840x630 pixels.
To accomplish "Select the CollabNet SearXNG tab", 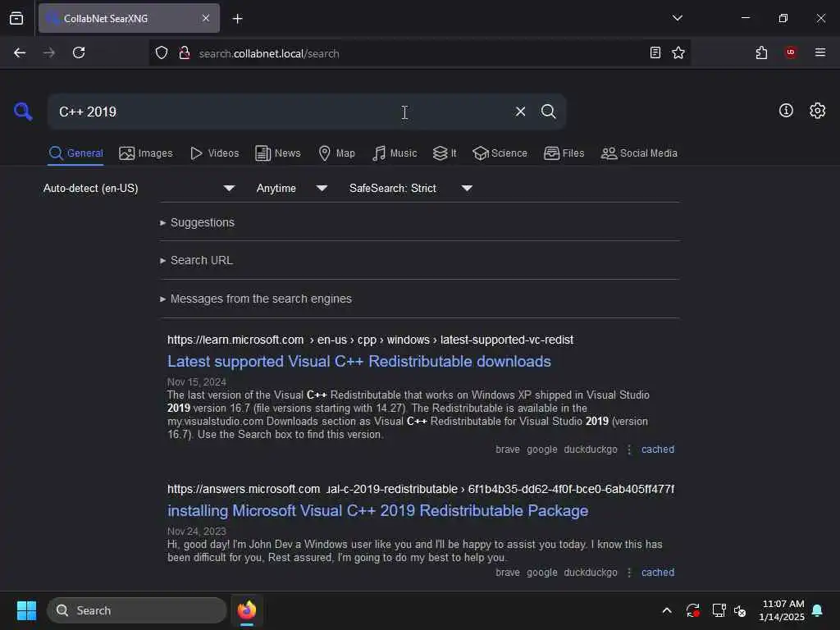I will pos(129,18).
